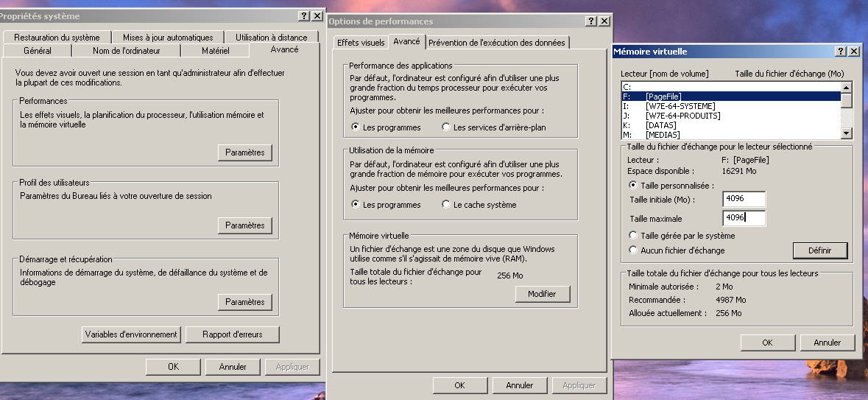
Task: Select drive J: [W7E-64-PRODUITS]
Action: click(x=731, y=116)
